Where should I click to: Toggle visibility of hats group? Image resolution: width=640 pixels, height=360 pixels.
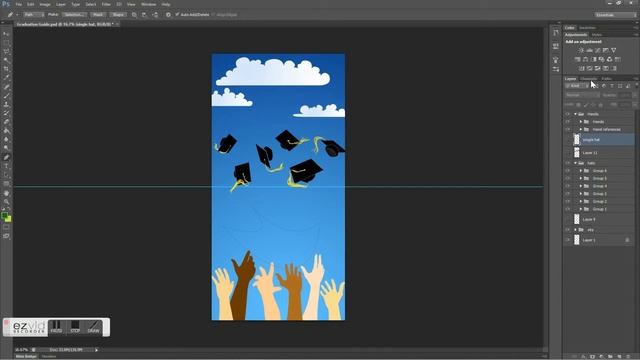(567, 163)
